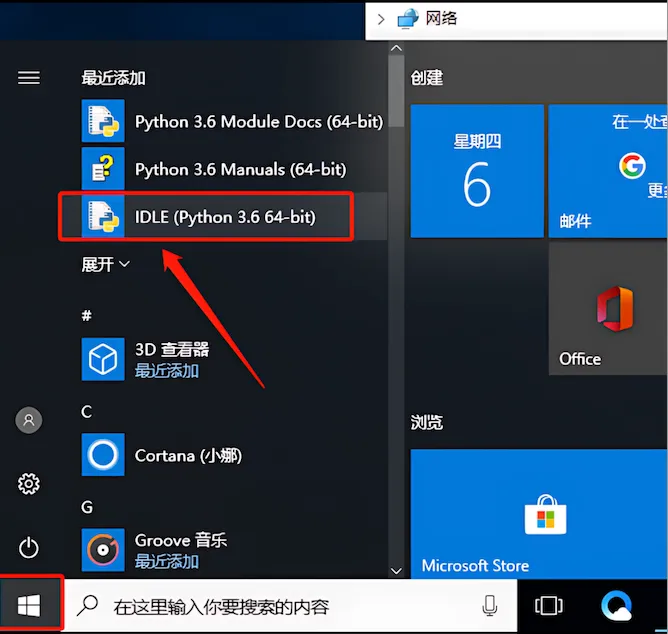Open Cortana circle icon
The height and width of the screenshot is (634, 668).
[103, 455]
